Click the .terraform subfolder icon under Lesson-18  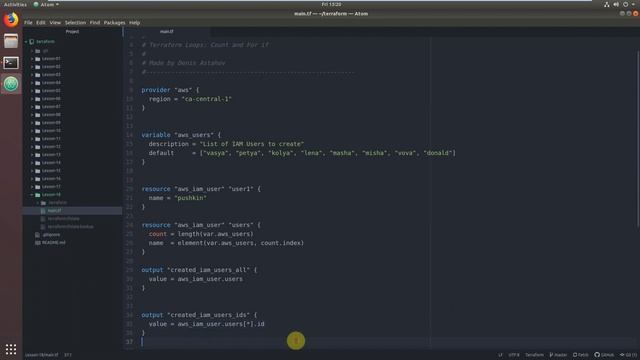tap(44, 203)
